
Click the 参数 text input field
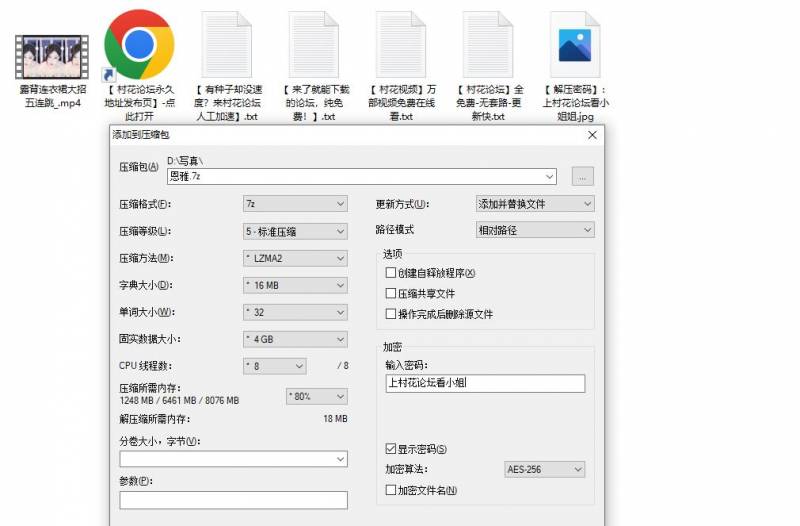[233, 500]
